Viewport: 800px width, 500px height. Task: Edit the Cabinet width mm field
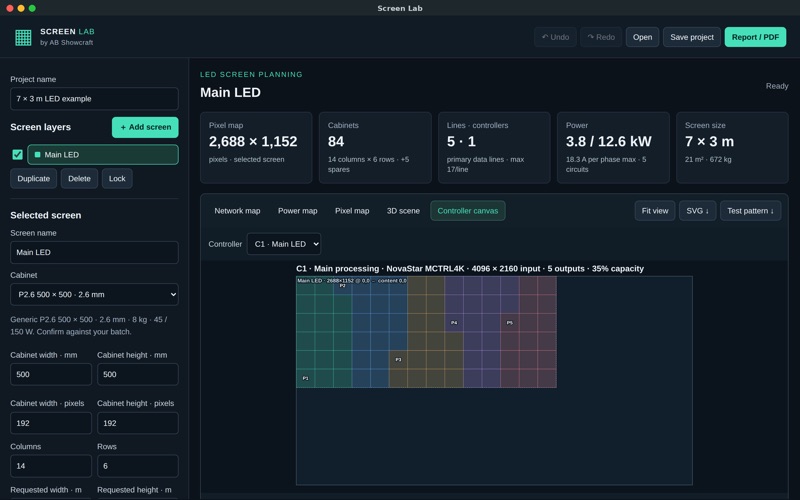[51, 374]
